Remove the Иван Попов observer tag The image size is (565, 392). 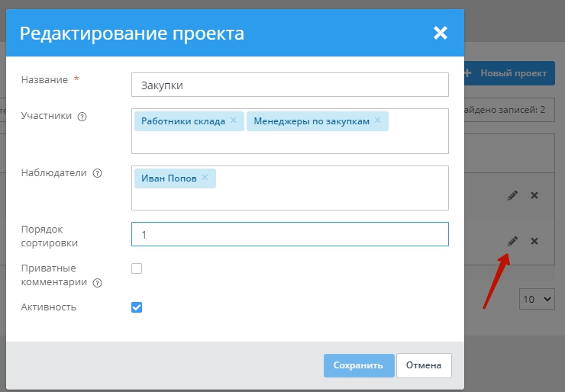coord(205,178)
